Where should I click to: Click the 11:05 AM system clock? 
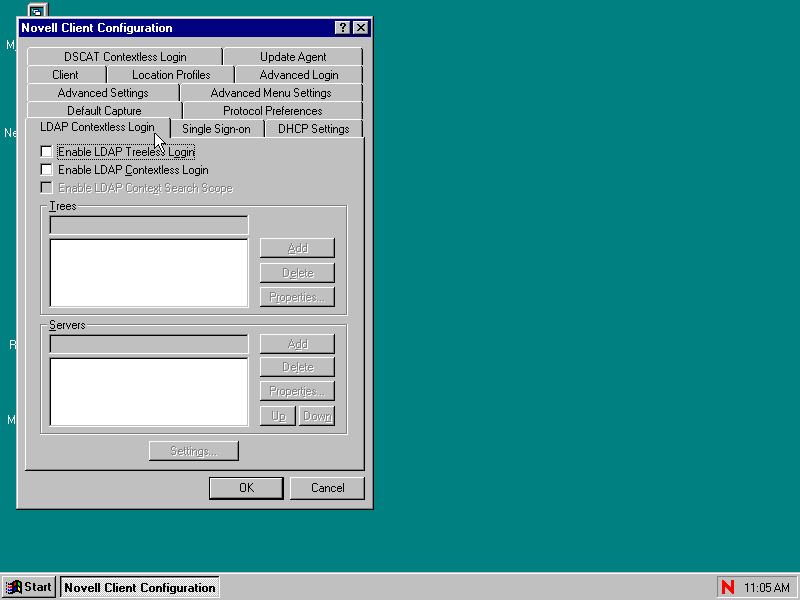pyautogui.click(x=767, y=588)
